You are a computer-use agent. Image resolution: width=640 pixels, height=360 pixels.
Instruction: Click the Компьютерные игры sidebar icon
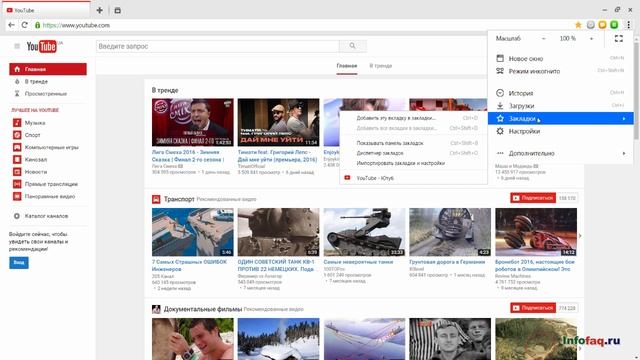point(17,147)
